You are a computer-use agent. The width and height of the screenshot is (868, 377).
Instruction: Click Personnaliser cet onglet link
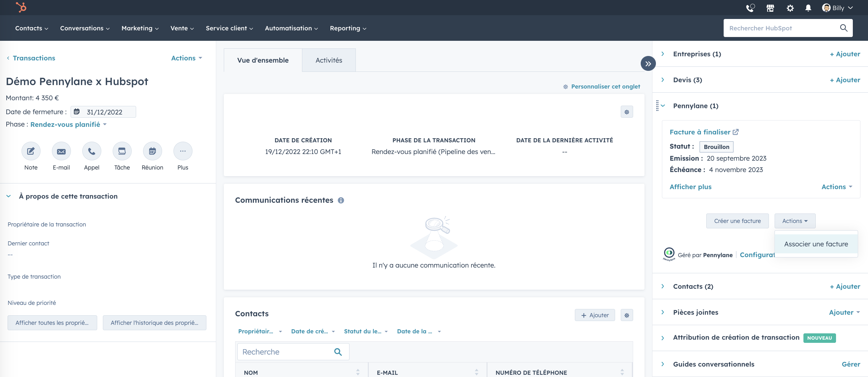point(601,87)
